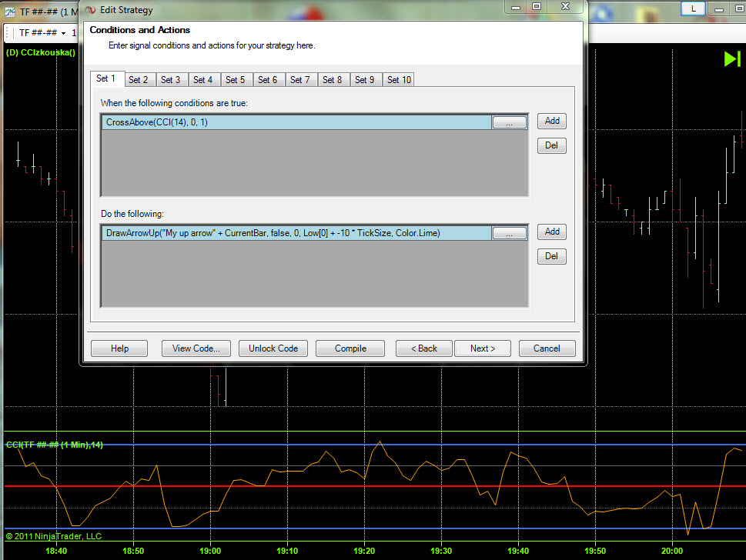Select the CrossAbove(CCI(14), 0, 1) condition row
Viewport: 746px width, 560px height.
296,122
